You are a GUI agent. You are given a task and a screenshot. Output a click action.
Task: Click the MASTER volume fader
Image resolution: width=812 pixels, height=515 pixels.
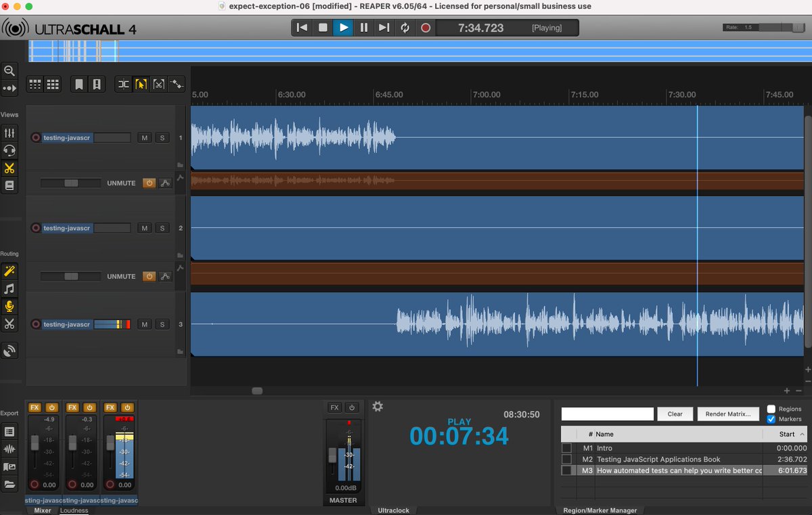coord(332,455)
